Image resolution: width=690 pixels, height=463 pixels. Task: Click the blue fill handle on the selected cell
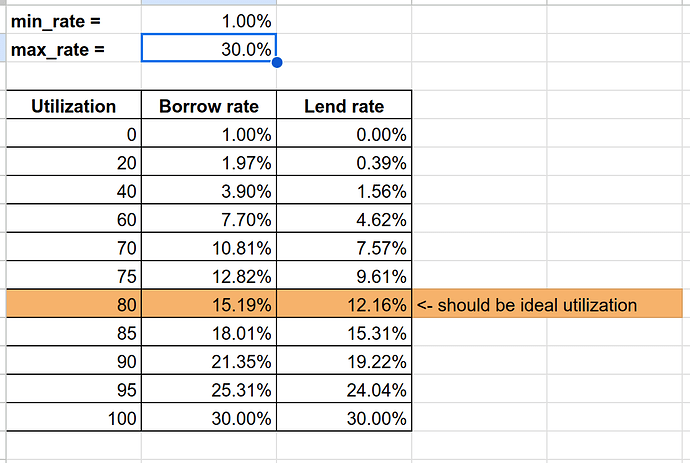click(277, 62)
